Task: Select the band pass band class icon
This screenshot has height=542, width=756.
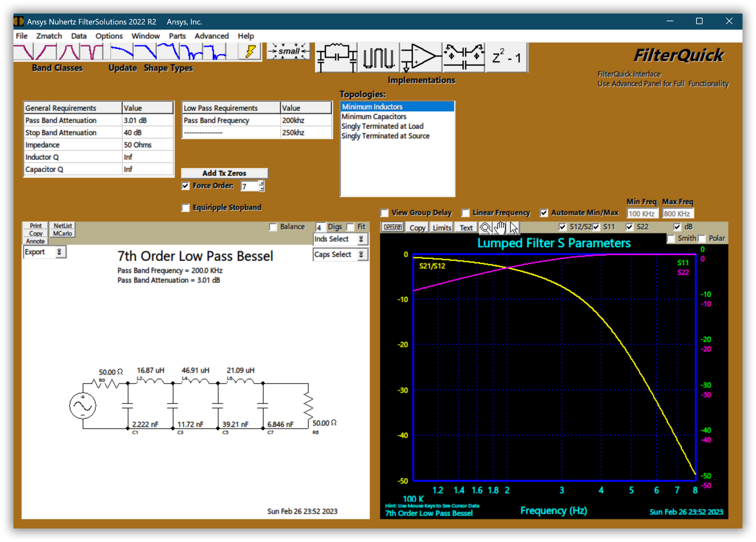Action: 69,52
